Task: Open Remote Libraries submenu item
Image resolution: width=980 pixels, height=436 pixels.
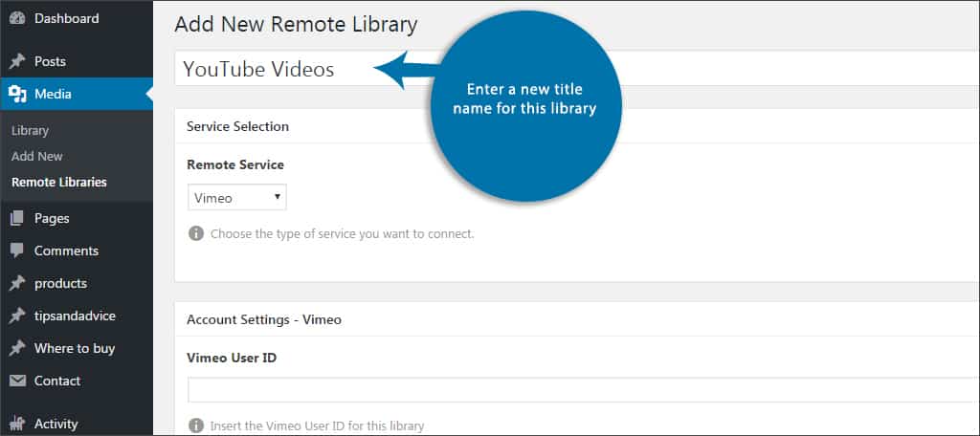Action: (x=59, y=182)
